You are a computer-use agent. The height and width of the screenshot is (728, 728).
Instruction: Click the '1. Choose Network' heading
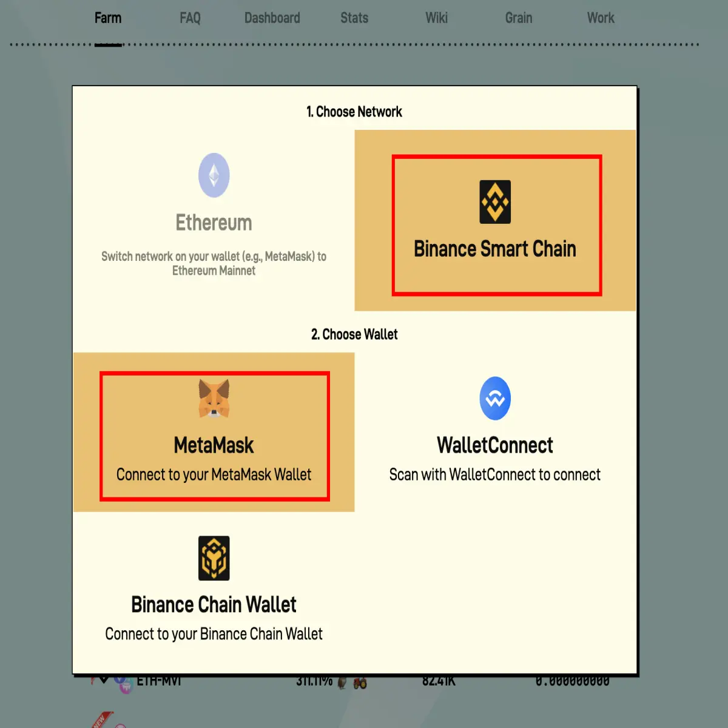pos(354,112)
